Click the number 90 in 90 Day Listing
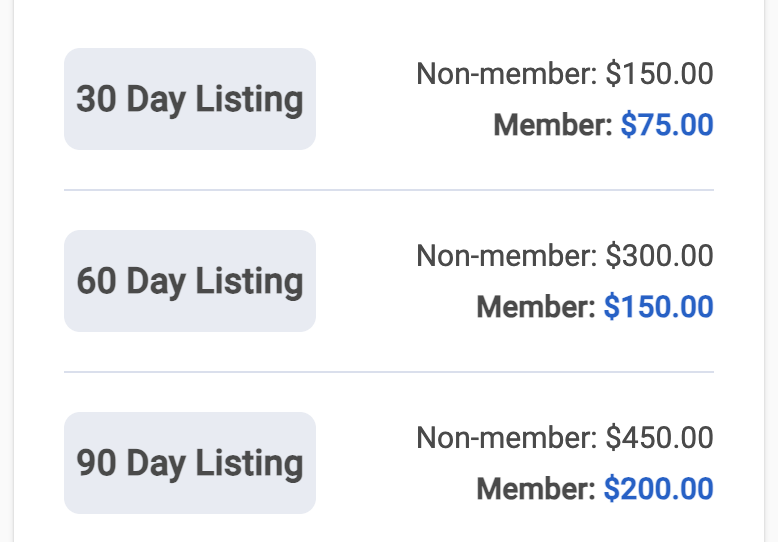778x542 pixels. [x=96, y=463]
